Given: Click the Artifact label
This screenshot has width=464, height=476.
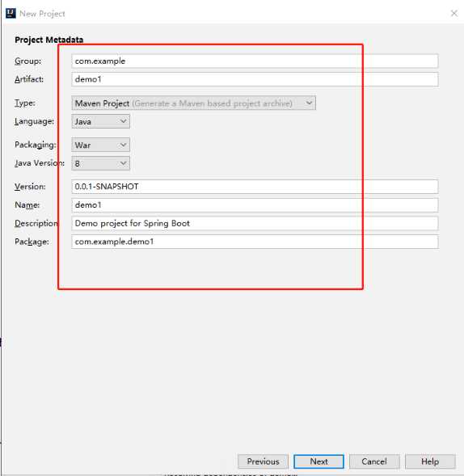Looking at the screenshot, I should 29,79.
